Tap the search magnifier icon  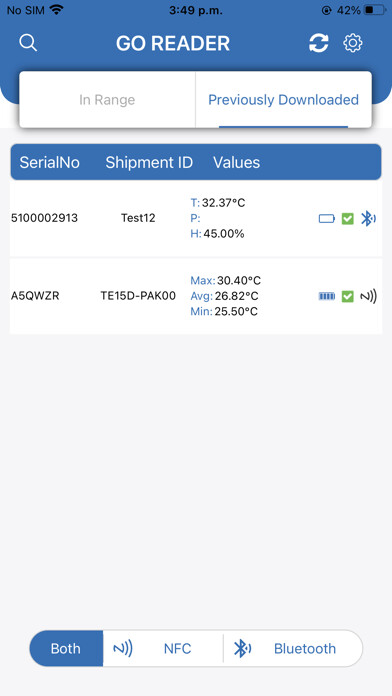click(28, 43)
